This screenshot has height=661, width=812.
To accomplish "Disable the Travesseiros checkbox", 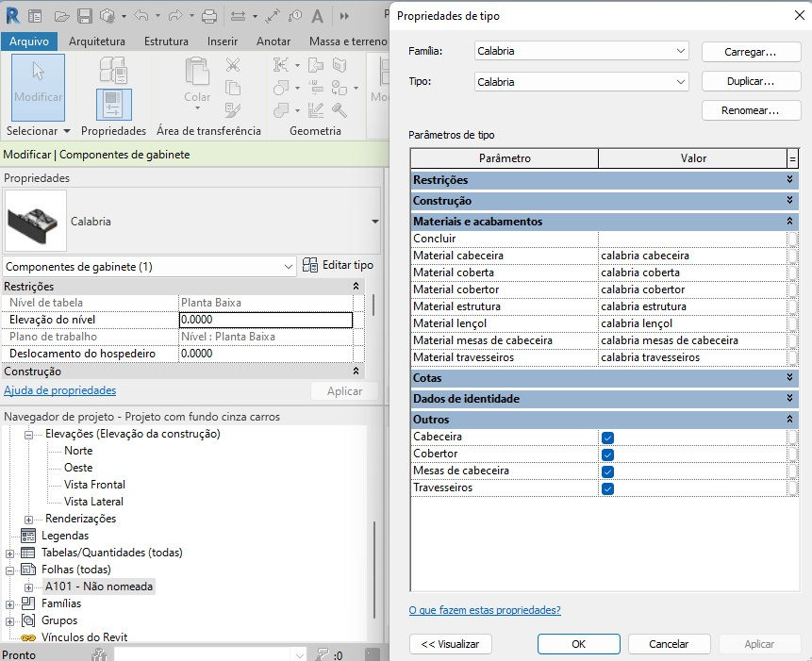I will [x=608, y=488].
